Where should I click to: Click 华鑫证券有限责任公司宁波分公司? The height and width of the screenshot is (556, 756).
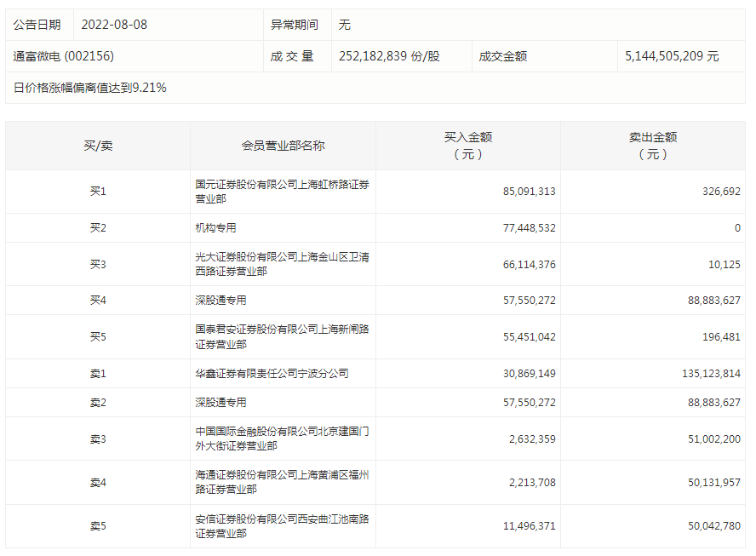coord(272,374)
